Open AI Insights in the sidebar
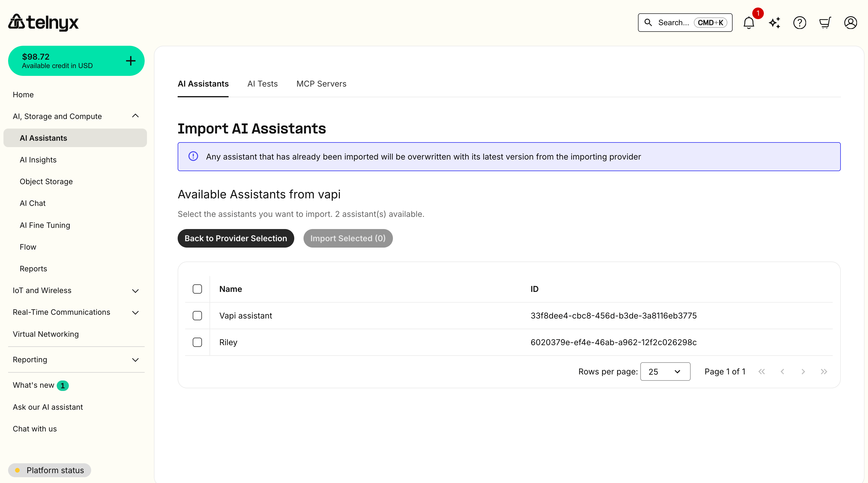 [x=38, y=160]
